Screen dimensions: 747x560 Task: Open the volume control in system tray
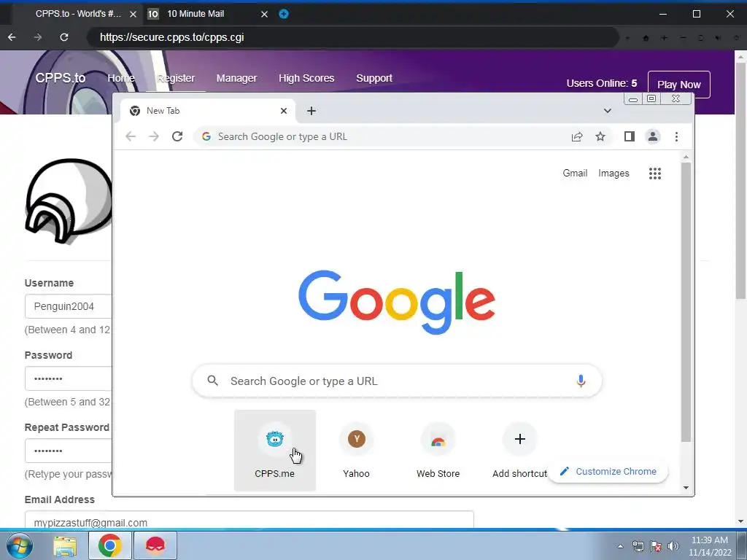673,546
